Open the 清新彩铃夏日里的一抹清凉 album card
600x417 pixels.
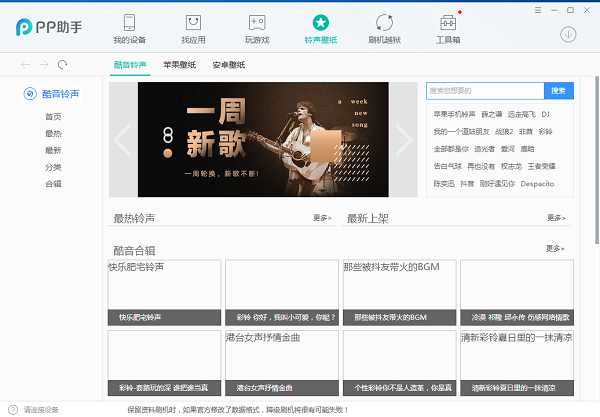pyautogui.click(x=517, y=363)
